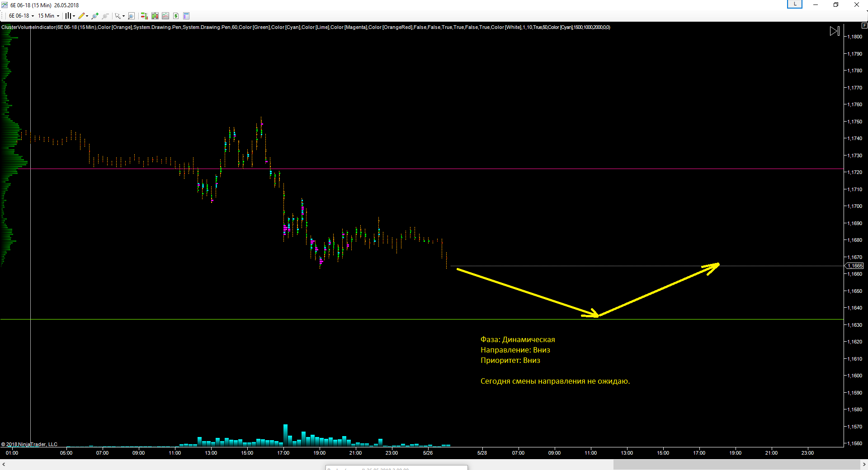868x470 pixels.
Task: Click the zoom frame magnifier icon
Action: click(131, 16)
